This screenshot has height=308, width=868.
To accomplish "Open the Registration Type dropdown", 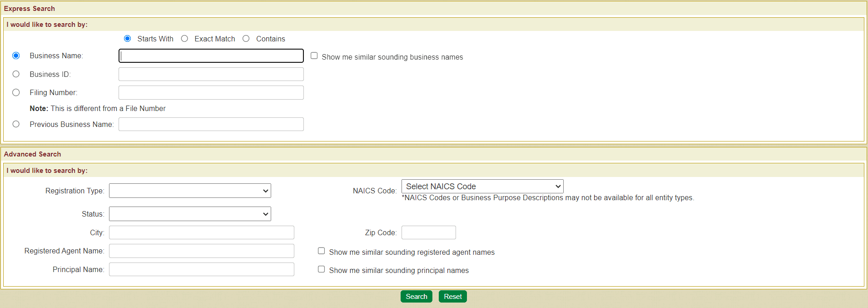I will click(x=190, y=191).
